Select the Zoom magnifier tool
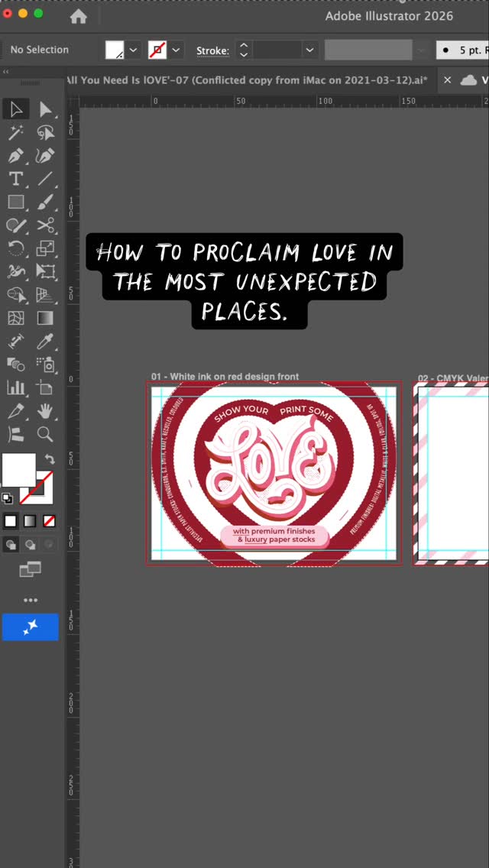The height and width of the screenshot is (868, 489). click(x=46, y=434)
